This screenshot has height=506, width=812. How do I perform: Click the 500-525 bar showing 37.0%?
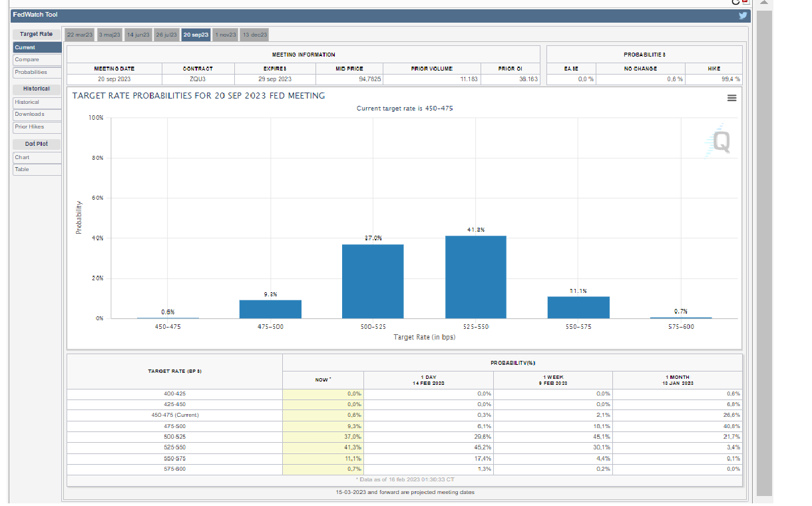[373, 281]
